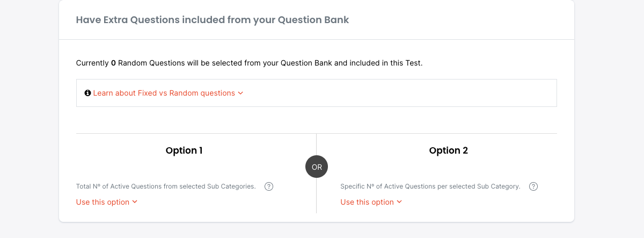The image size is (644, 238).
Task: Click the info icon beside Learn about Fixed
Action: click(x=88, y=93)
